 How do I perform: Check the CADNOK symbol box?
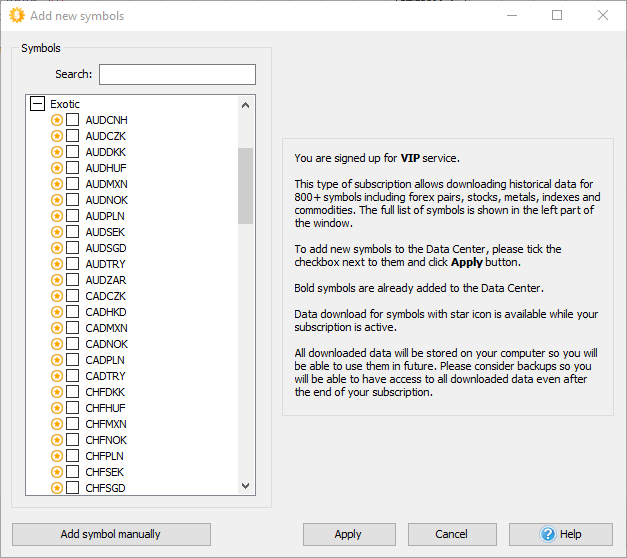tap(73, 344)
